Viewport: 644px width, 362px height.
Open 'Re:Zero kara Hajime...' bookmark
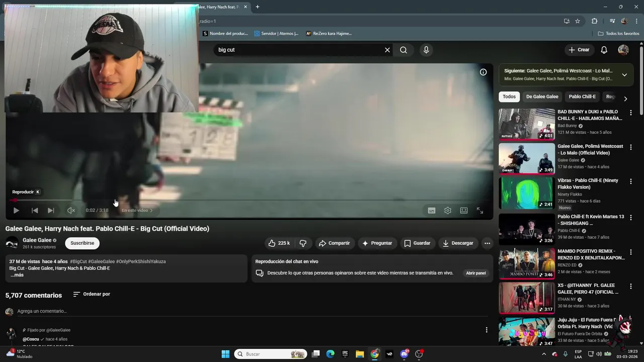click(329, 34)
